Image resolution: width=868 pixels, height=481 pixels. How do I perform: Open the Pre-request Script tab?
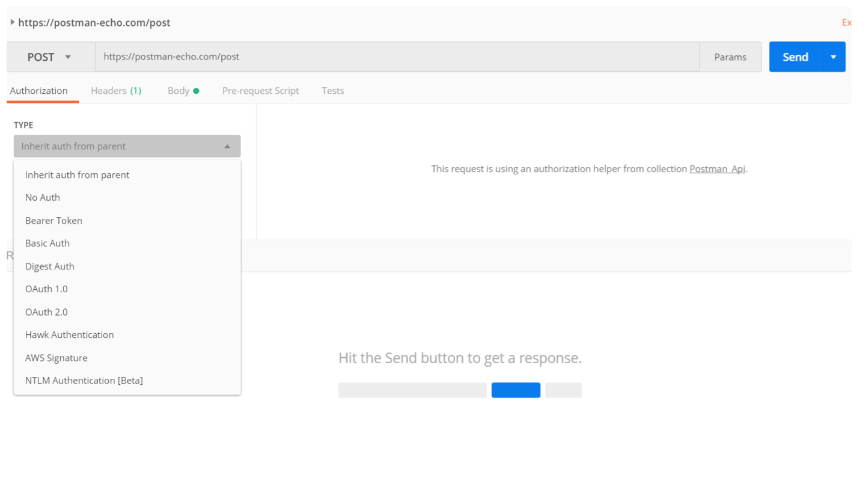pos(260,91)
